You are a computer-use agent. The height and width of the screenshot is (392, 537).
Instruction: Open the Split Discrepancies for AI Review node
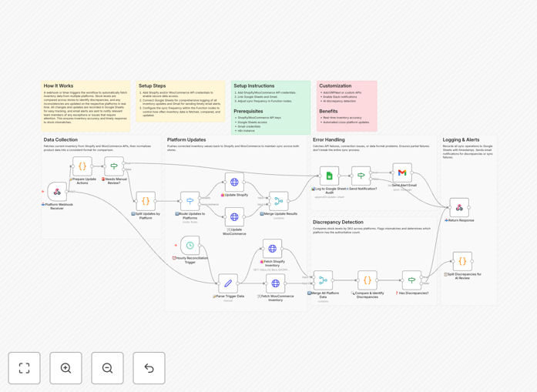(x=462, y=261)
